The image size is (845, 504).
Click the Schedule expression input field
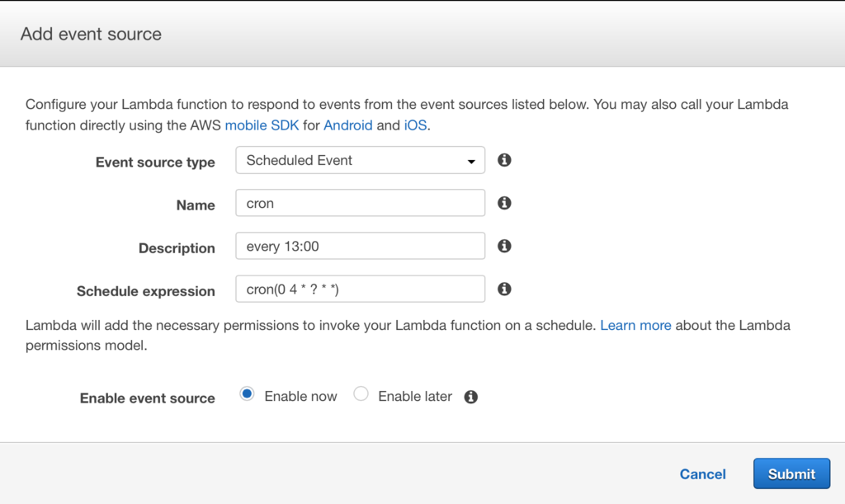coord(360,289)
